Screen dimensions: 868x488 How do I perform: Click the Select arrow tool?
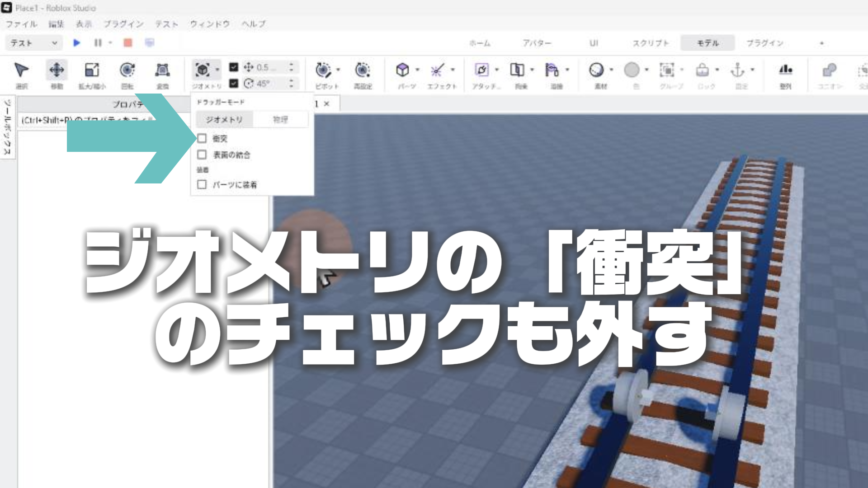[21, 70]
